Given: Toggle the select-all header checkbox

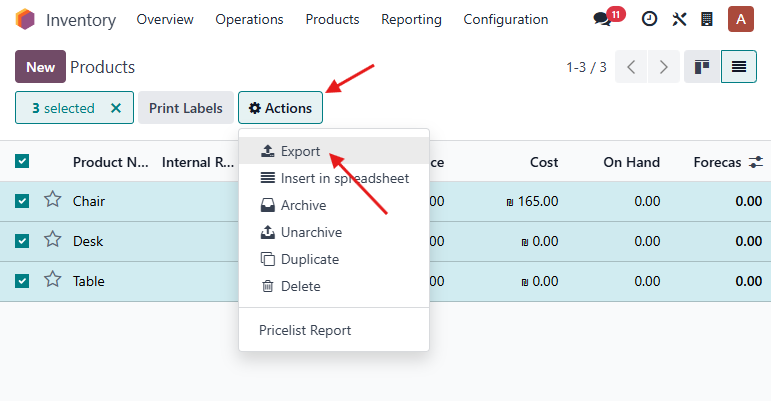Looking at the screenshot, I should coord(23,161).
